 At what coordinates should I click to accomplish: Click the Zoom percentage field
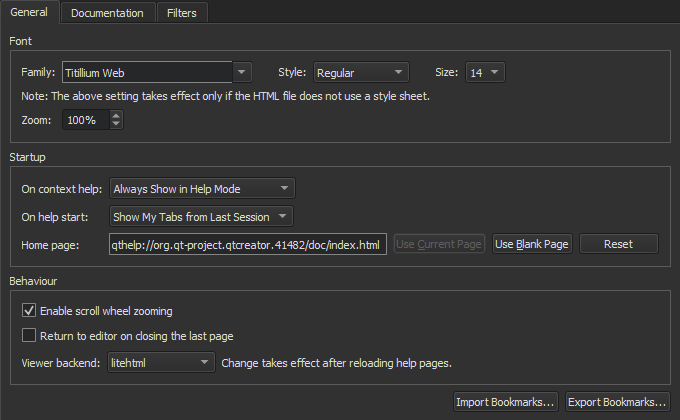(86, 120)
